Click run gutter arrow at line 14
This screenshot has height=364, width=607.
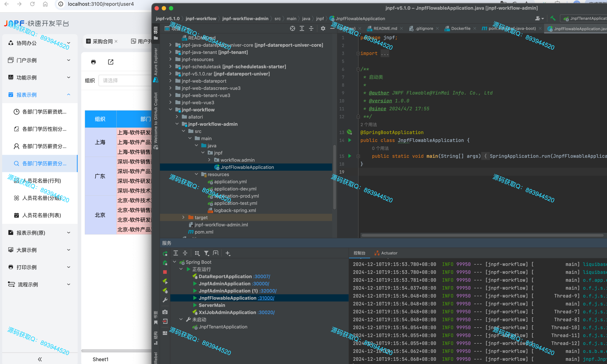tap(350, 140)
